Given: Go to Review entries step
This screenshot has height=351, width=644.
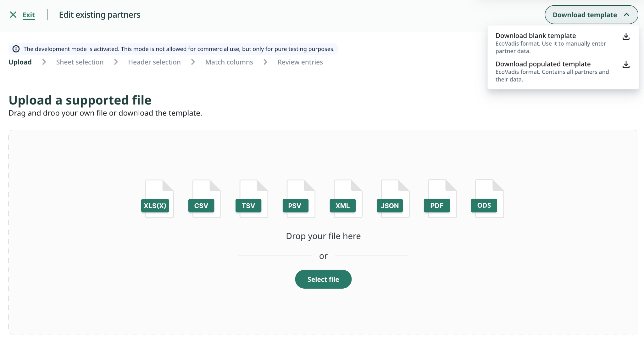Looking at the screenshot, I should (x=300, y=62).
